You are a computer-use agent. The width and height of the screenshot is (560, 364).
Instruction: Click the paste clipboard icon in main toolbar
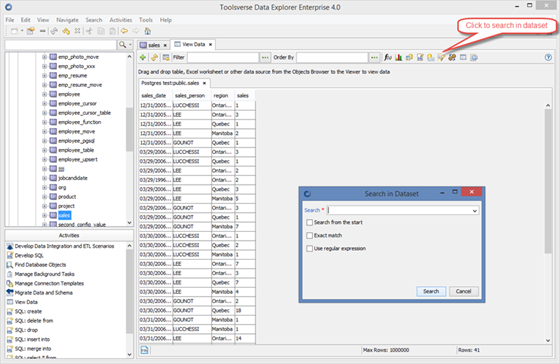[x=112, y=31]
